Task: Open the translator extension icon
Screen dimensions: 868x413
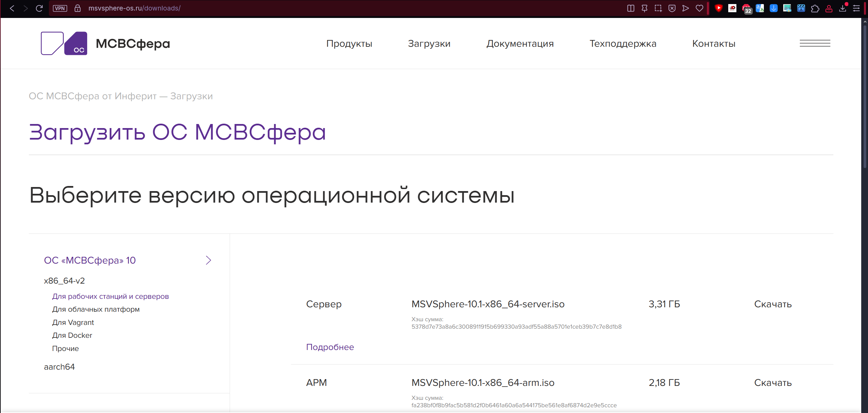Action: coord(760,8)
